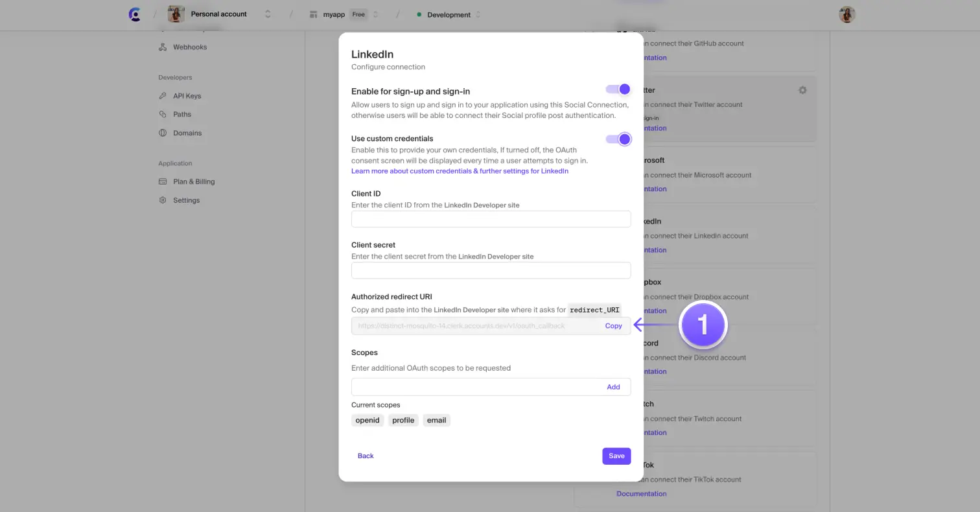The image size is (980, 512).
Task: Click the Plan & Billing icon
Action: click(x=162, y=181)
